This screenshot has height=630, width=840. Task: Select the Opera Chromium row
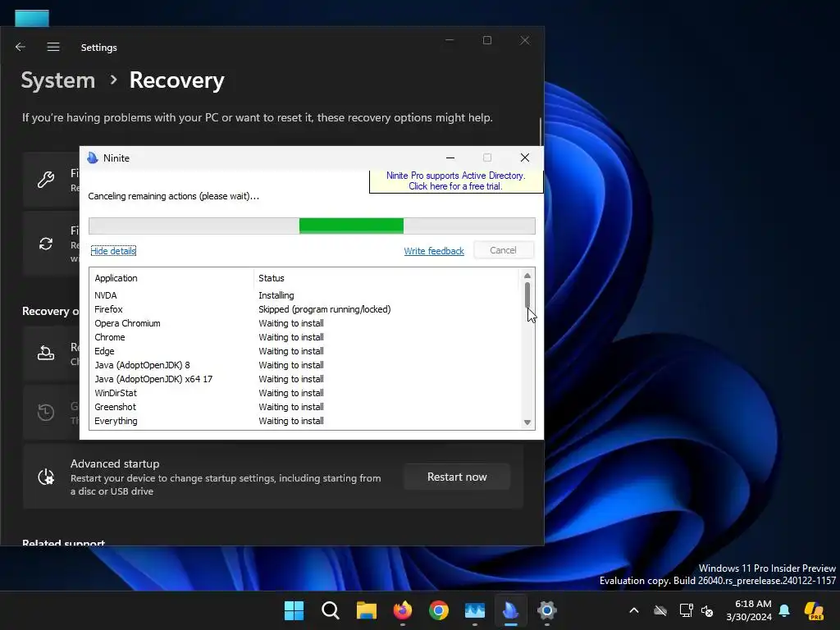(305, 323)
